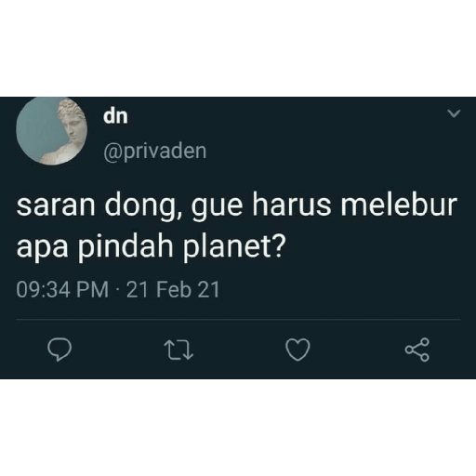Select the 09:34 PM timestamp
Screen dimensions: 476x476
click(x=62, y=290)
